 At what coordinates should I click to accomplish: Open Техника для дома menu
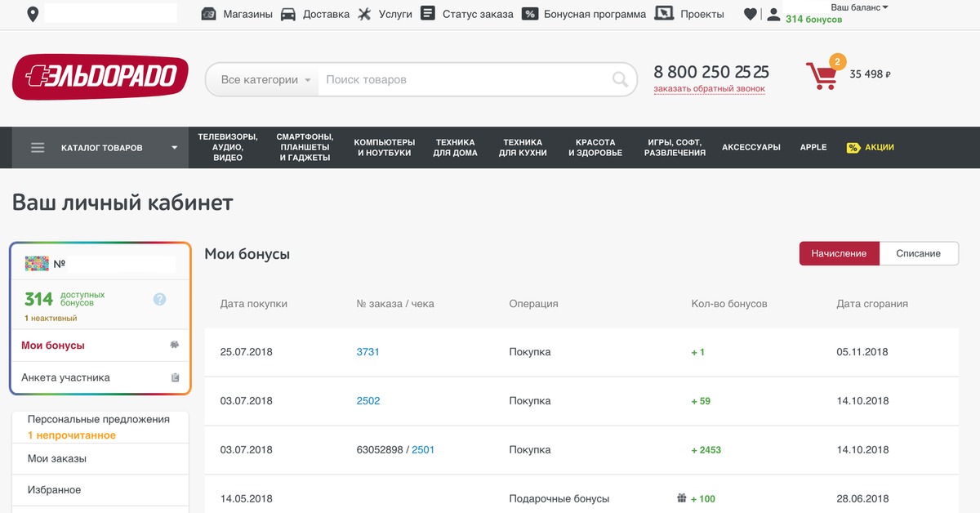tap(456, 148)
